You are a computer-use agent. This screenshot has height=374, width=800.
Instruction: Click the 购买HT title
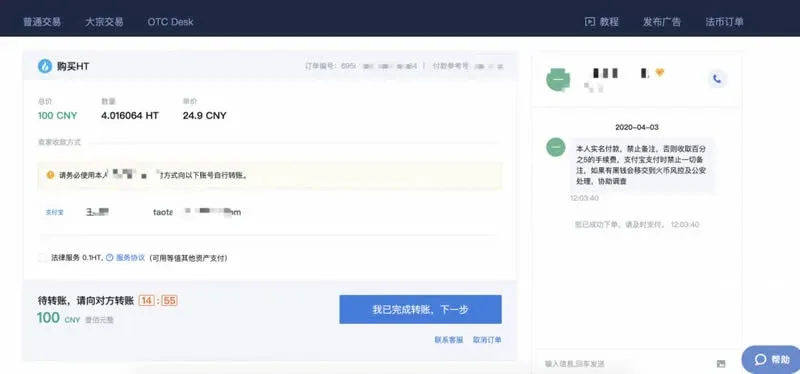[73, 66]
